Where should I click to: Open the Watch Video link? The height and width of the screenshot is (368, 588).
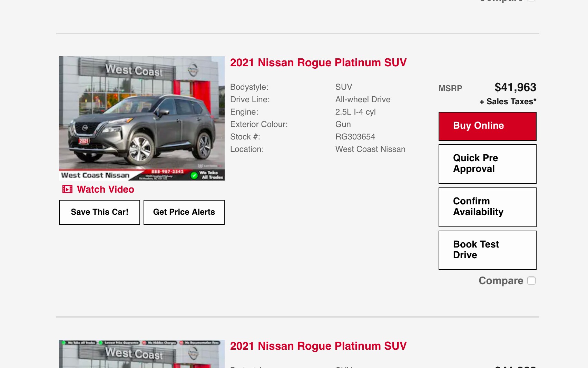tap(106, 189)
